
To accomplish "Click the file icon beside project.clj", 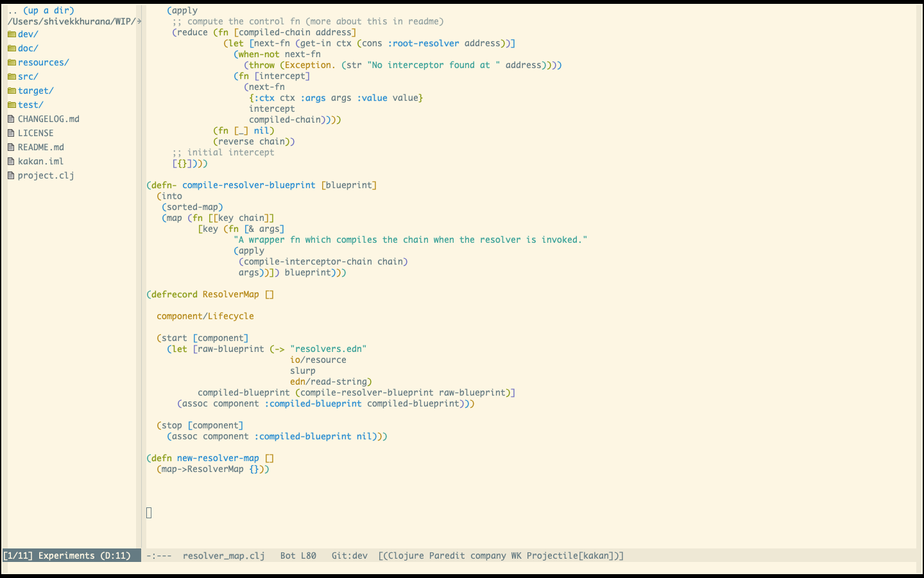I will tap(10, 175).
